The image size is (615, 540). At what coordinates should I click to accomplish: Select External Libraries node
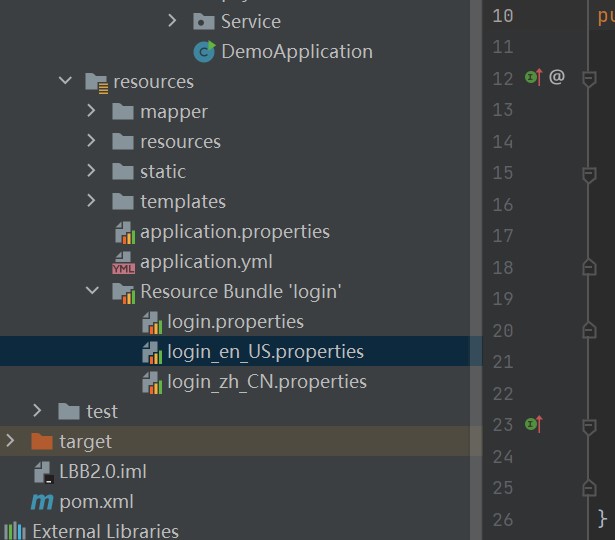pos(105,531)
